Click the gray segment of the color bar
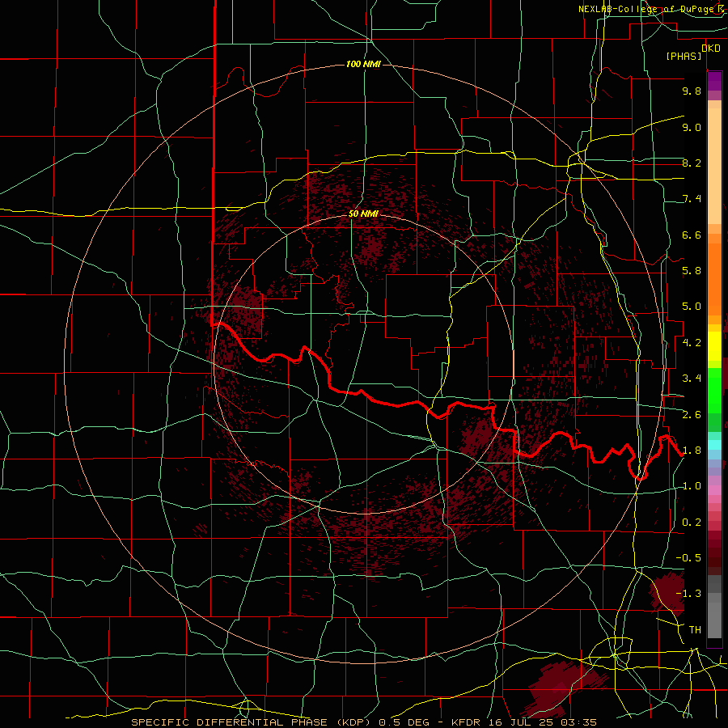 tap(714, 606)
